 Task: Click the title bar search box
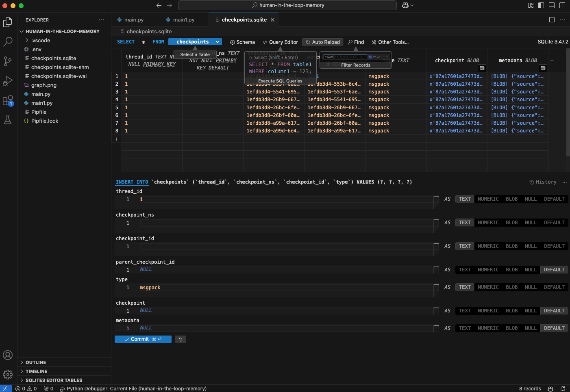click(x=287, y=5)
